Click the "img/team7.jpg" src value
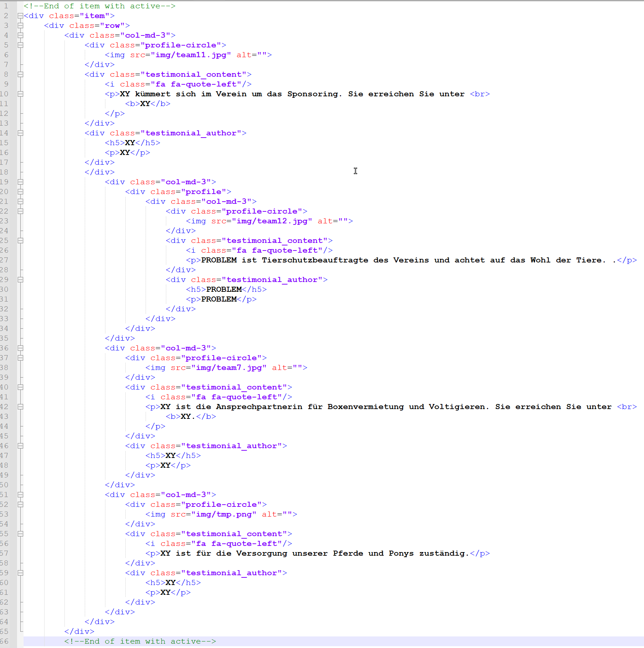 (x=229, y=368)
